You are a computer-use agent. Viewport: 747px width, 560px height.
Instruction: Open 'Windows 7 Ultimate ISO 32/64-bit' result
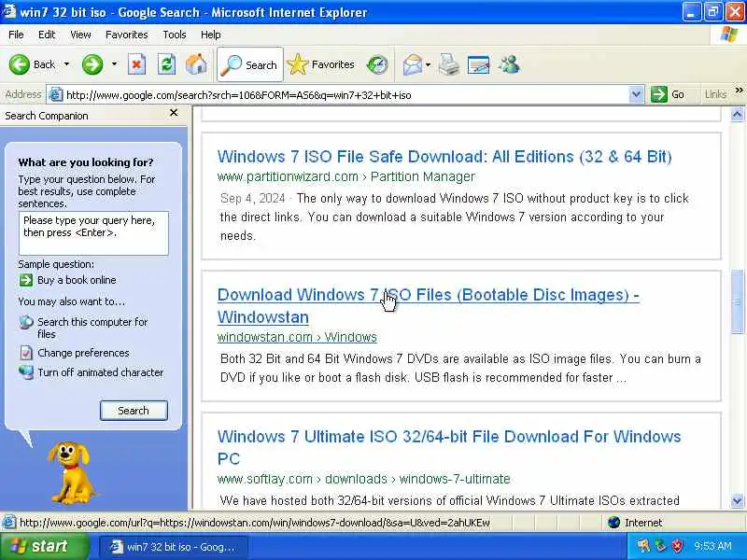[449, 447]
